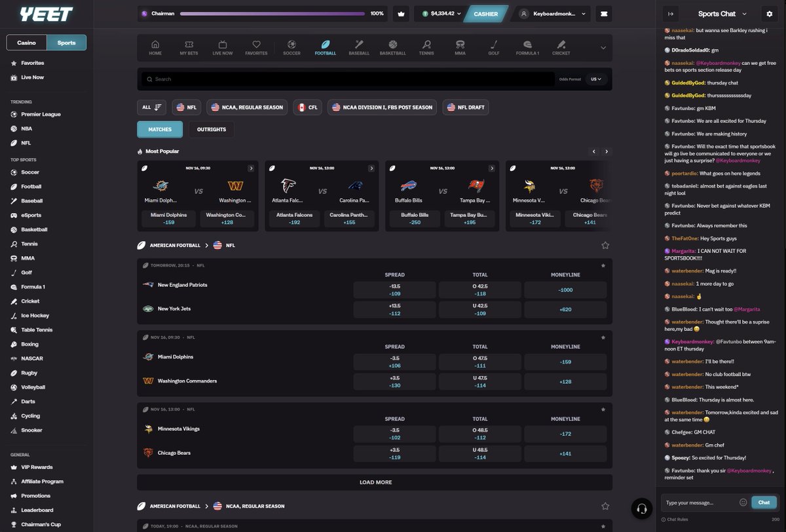Select the Outrights tab

coord(212,129)
